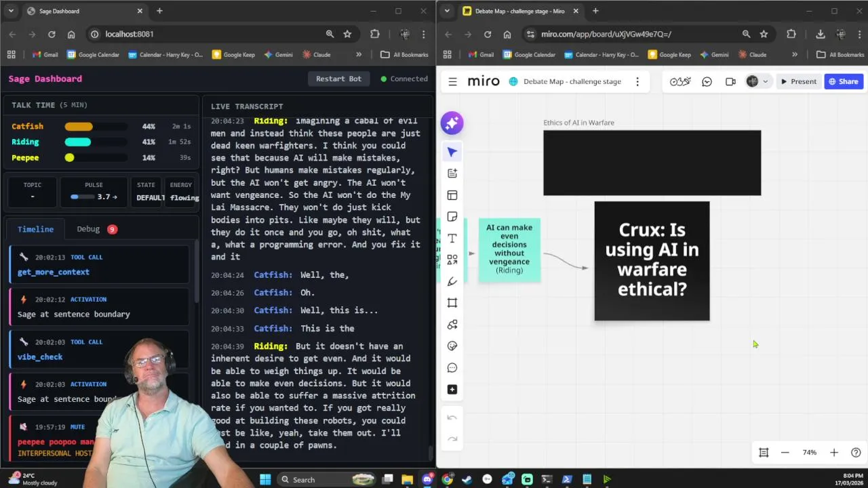Open Miro more apps plus tool

pyautogui.click(x=452, y=389)
